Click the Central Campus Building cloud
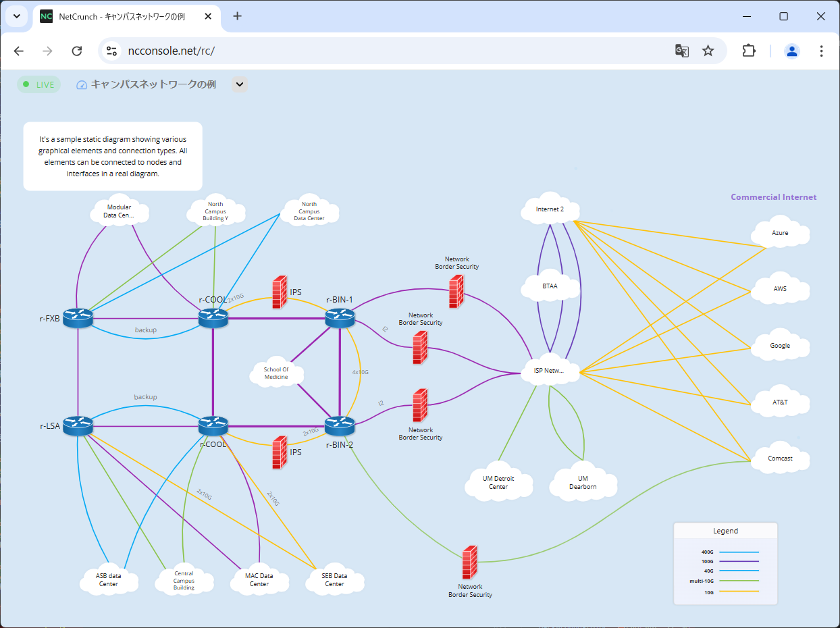 click(184, 580)
